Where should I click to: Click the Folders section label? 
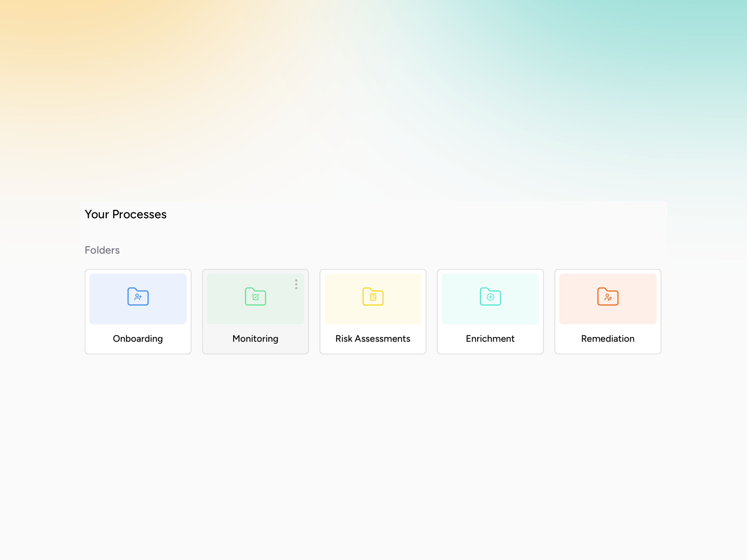[102, 250]
